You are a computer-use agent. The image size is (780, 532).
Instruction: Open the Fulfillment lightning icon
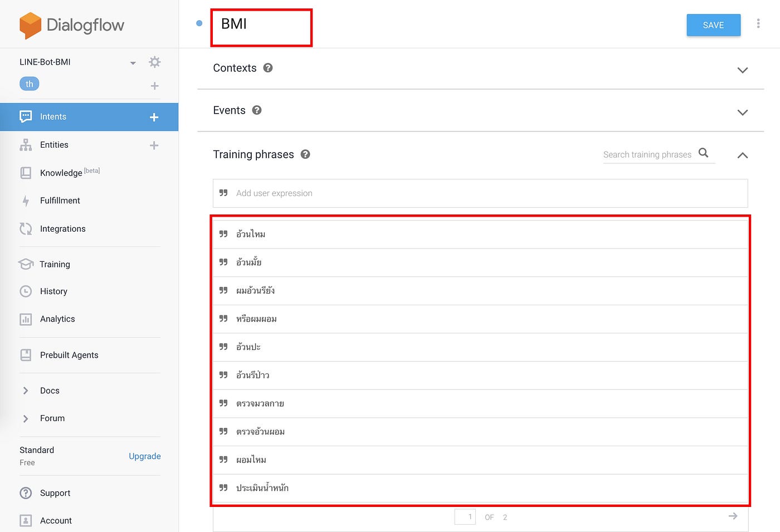(x=26, y=201)
